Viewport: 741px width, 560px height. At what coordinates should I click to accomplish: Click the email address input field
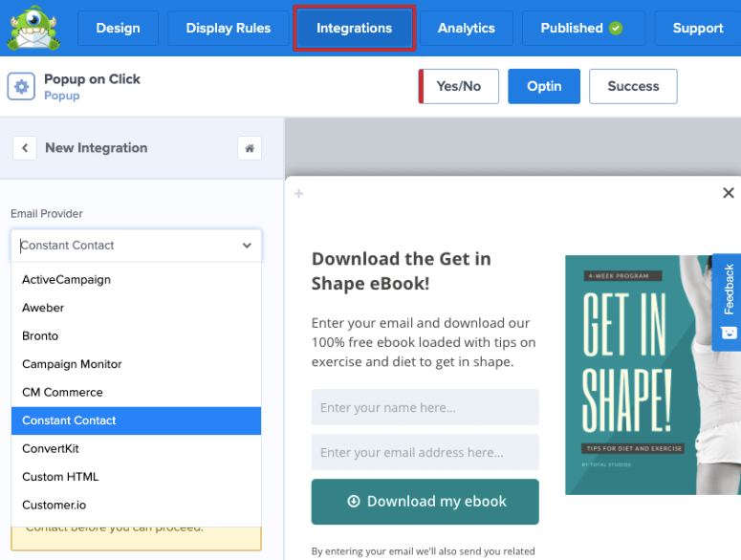(x=425, y=452)
